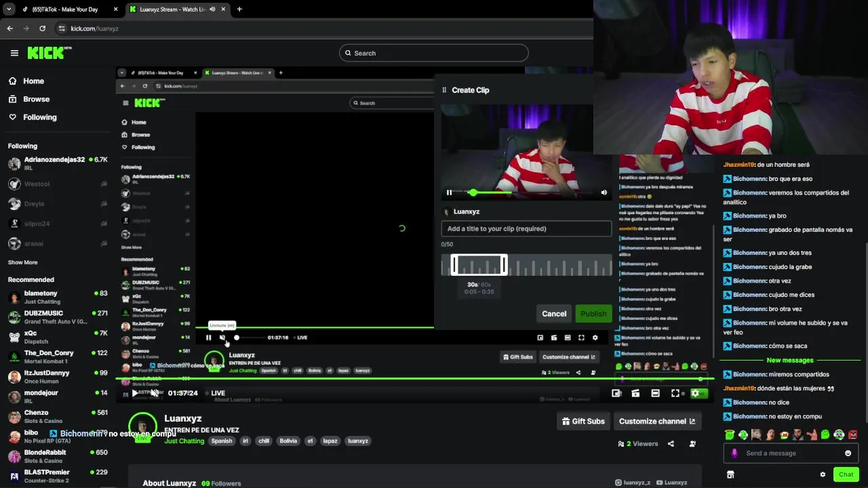Create a clip from main player
Viewport: 868px width, 488px height.
click(x=635, y=393)
